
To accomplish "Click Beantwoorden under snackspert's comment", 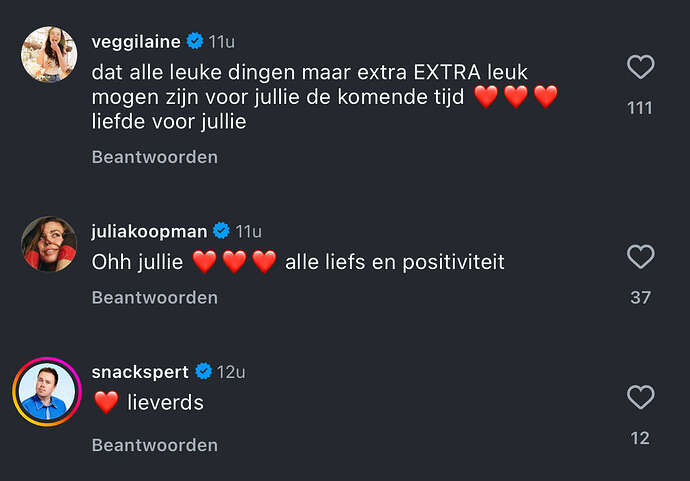I will [x=154, y=445].
